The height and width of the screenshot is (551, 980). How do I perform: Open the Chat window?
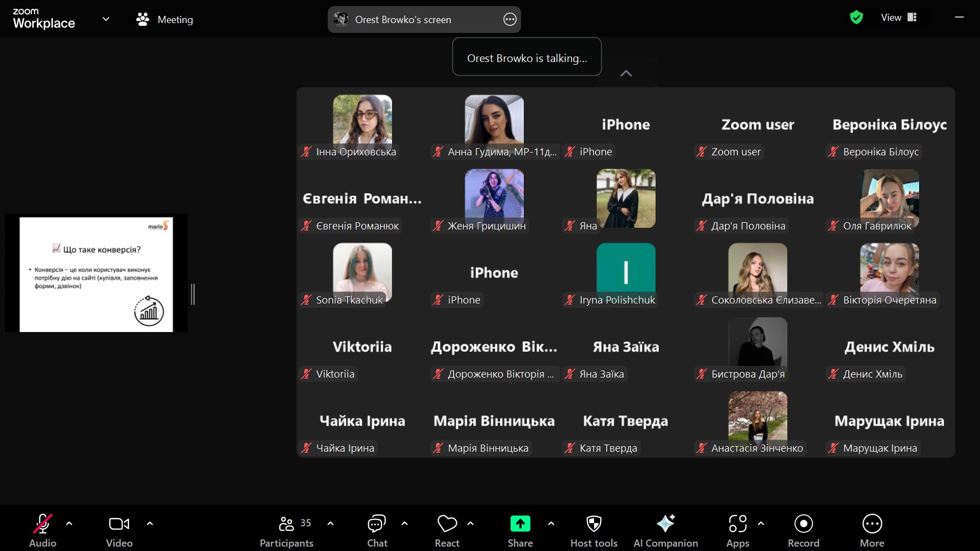(377, 531)
